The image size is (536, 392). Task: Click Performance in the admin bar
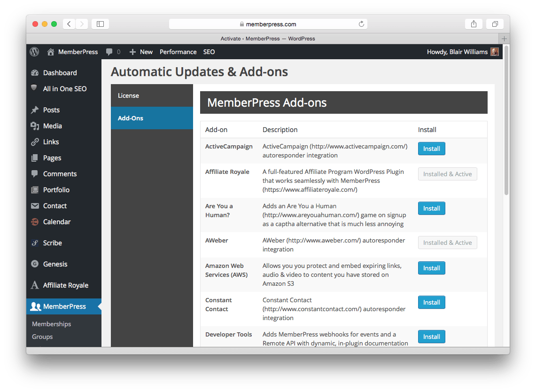tap(178, 52)
